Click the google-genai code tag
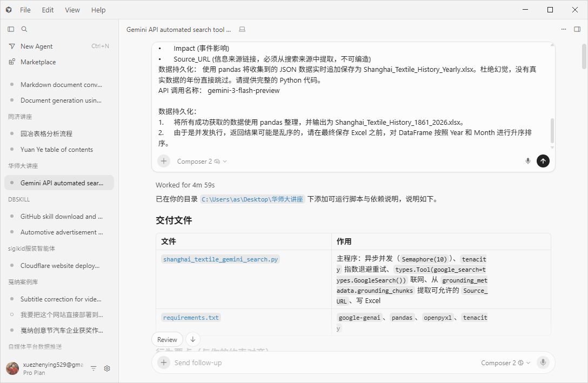Viewport: 588px width, 383px height. click(x=359, y=318)
